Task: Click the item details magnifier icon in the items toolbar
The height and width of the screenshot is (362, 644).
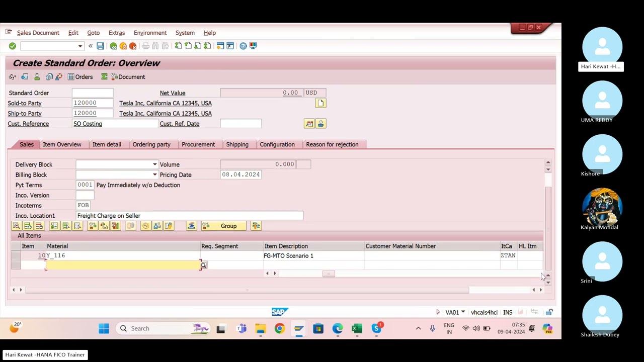Action: (17, 226)
